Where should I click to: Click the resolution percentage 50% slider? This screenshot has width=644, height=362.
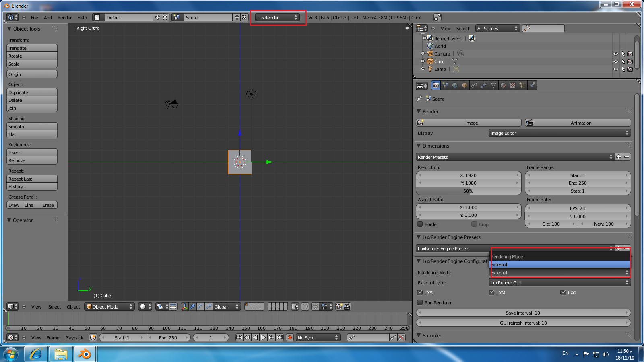[469, 191]
